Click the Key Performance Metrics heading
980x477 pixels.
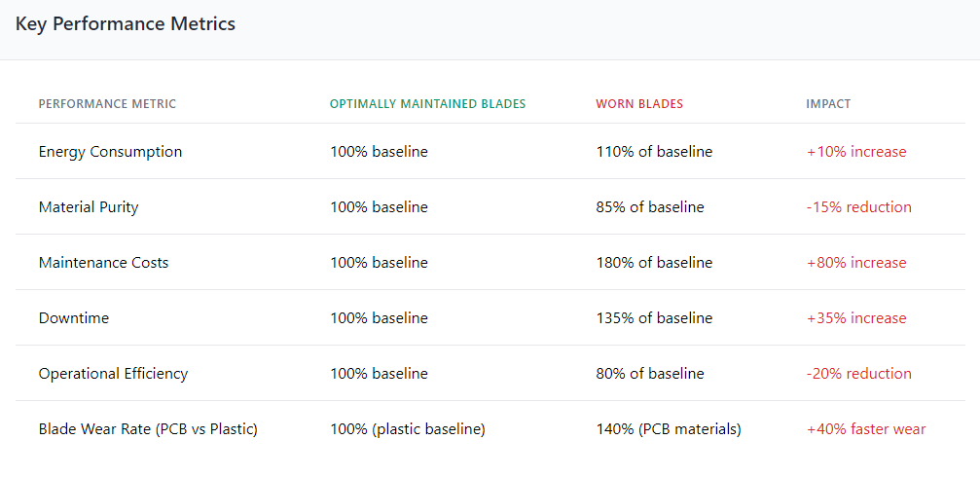click(x=126, y=24)
